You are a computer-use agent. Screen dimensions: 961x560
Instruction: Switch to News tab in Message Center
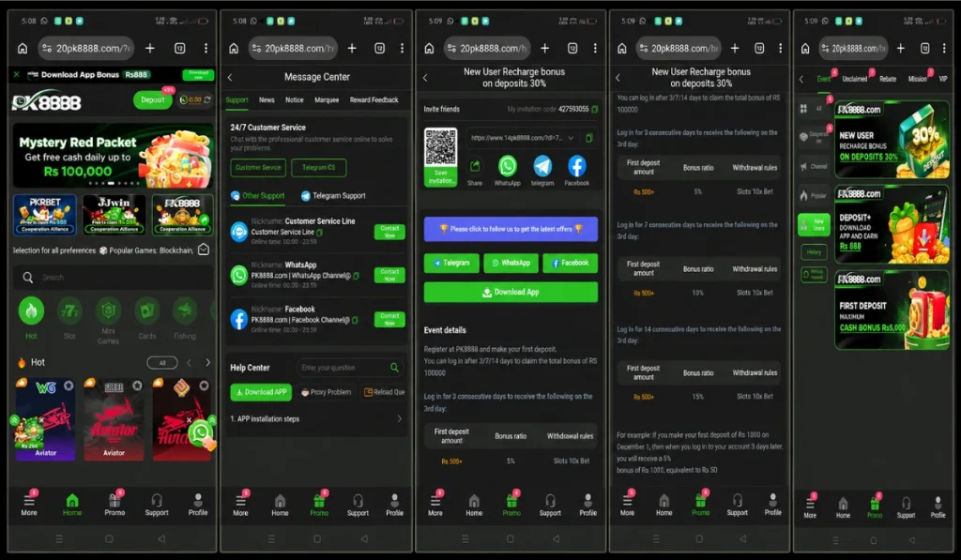(267, 99)
